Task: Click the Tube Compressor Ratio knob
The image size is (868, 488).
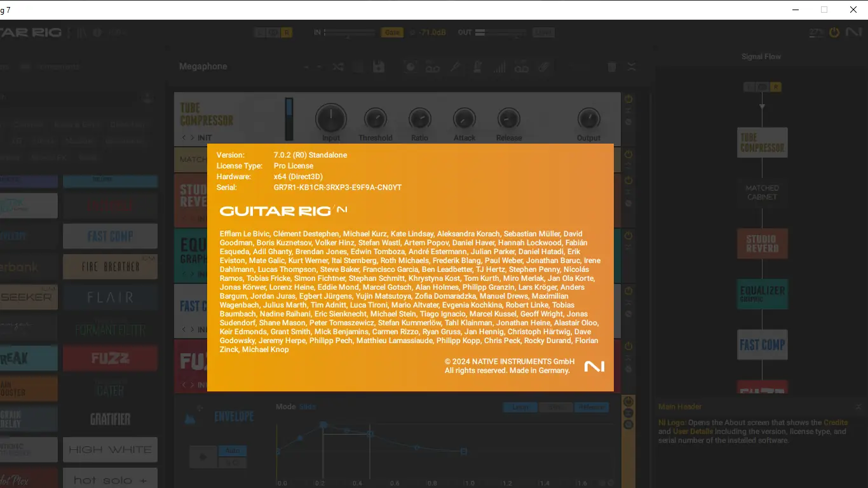Action: (x=420, y=119)
